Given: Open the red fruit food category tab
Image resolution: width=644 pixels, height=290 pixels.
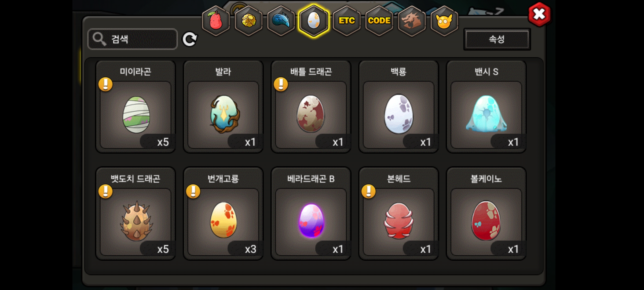Looking at the screenshot, I should pos(216,21).
